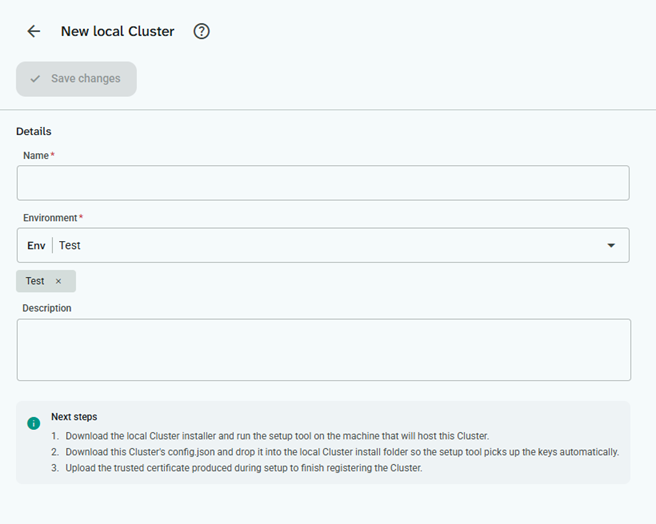Click the green info icon beside Next steps
656x524 pixels.
(x=33, y=423)
